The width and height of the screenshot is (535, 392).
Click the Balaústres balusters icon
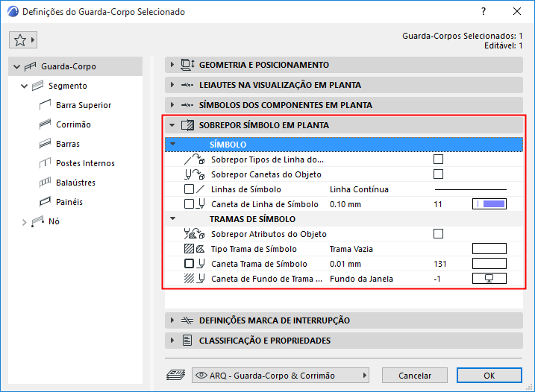[x=45, y=183]
